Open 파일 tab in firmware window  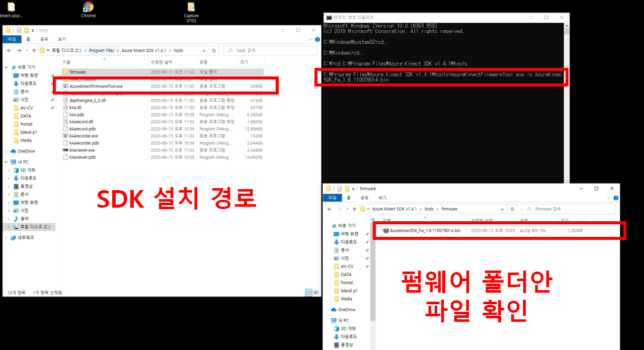332,198
